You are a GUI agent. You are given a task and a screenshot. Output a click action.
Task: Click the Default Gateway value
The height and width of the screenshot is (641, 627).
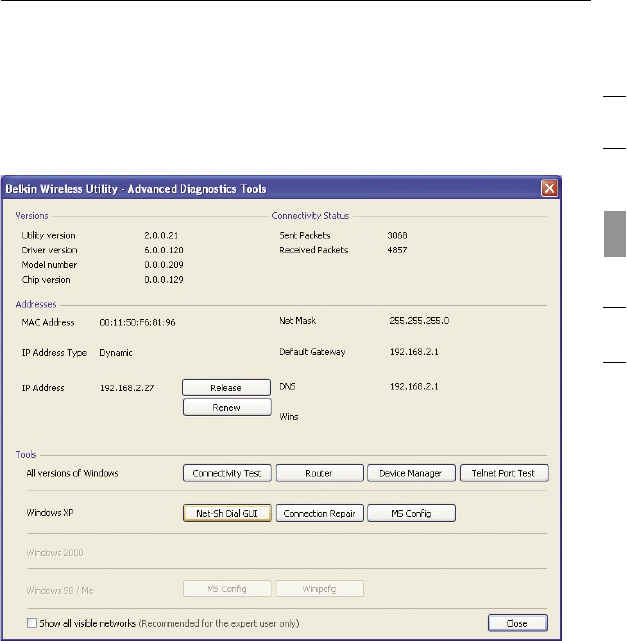(x=414, y=353)
